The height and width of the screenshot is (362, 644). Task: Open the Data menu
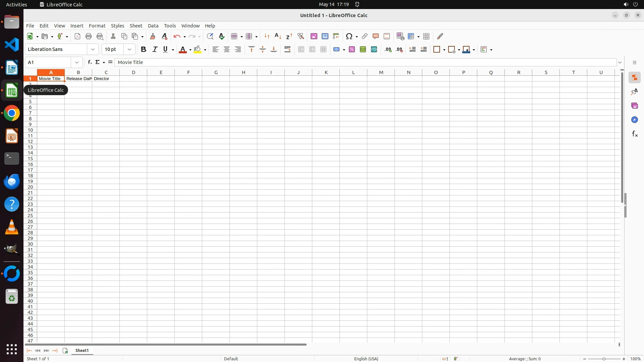[153, 26]
